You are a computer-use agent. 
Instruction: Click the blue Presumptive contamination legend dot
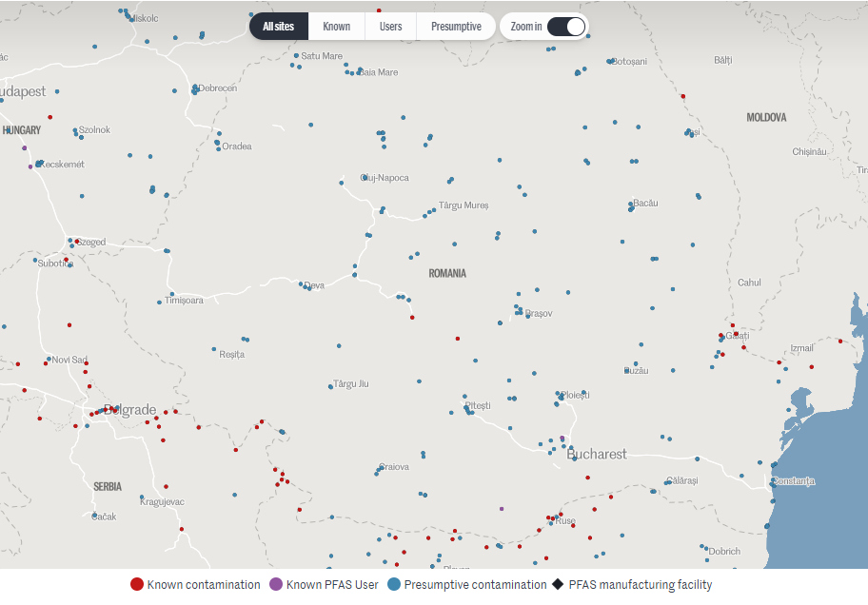click(x=393, y=584)
